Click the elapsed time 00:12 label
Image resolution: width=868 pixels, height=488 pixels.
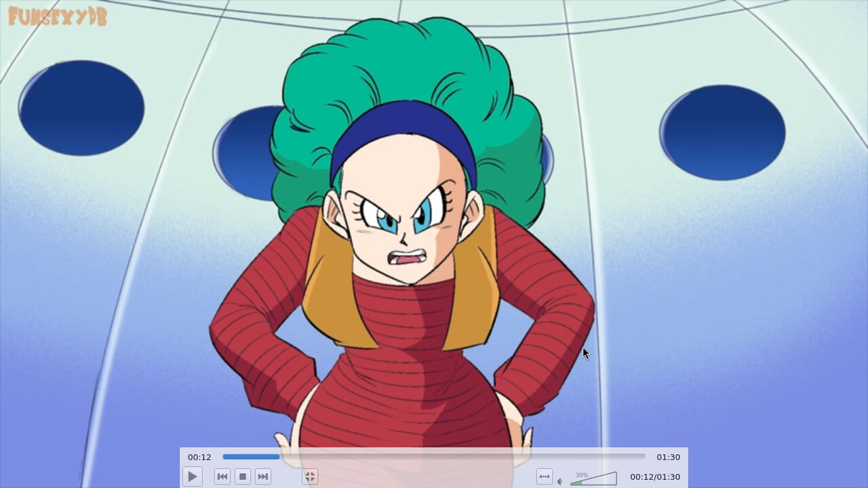(x=199, y=457)
